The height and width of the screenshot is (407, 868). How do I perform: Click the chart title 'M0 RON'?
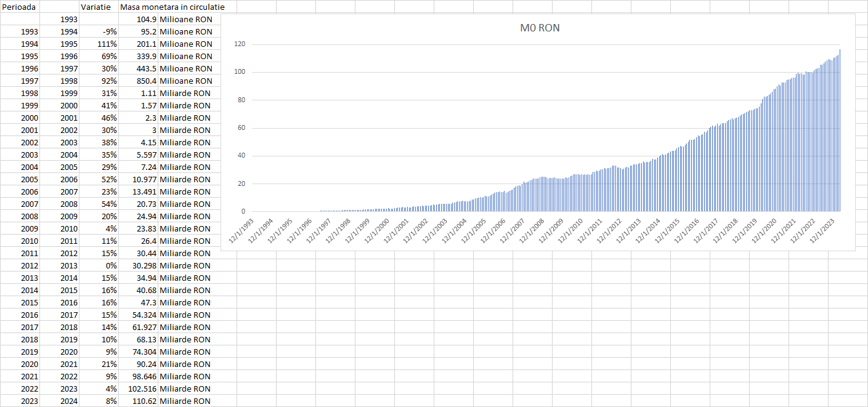tap(540, 28)
